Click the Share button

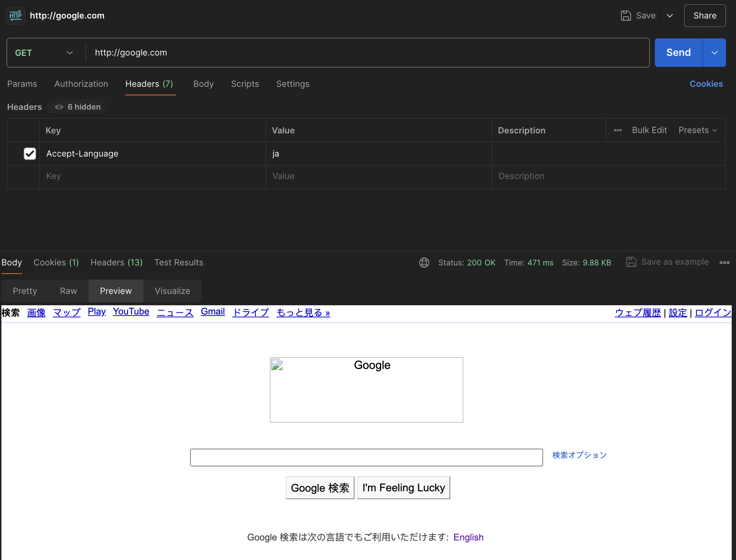coord(705,16)
